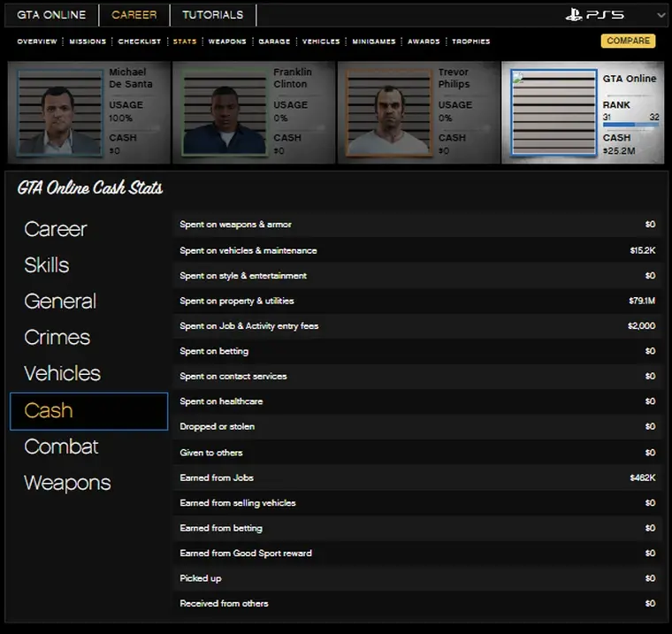This screenshot has width=672, height=634.
Task: Open the Weapons submenu in the top navigation
Action: 227,42
